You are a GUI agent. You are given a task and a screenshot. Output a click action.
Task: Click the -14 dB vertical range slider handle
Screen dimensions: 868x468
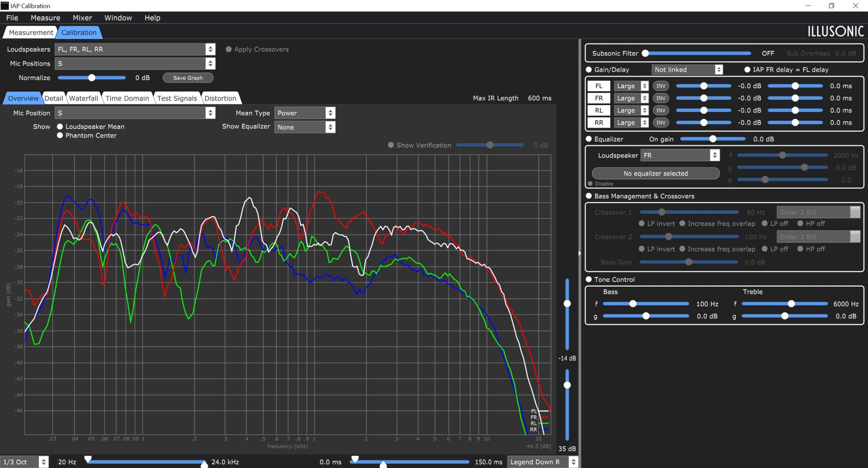(567, 304)
